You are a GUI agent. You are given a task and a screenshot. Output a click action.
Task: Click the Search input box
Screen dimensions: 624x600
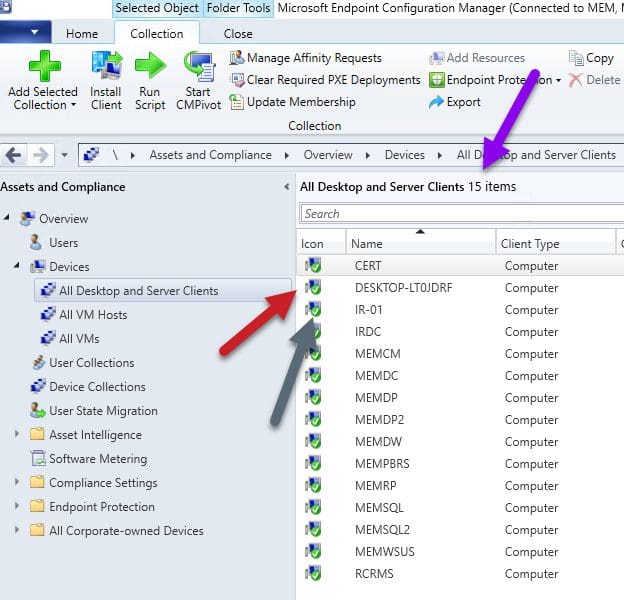click(462, 214)
